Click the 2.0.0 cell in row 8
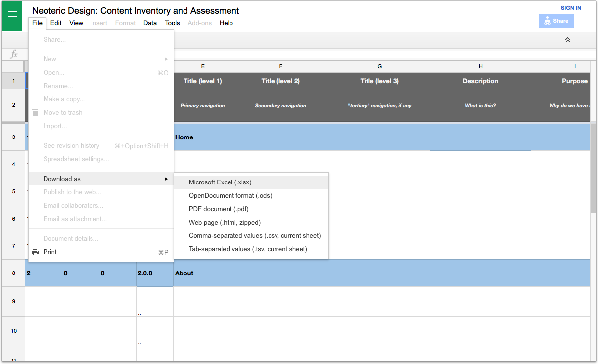 tap(155, 273)
